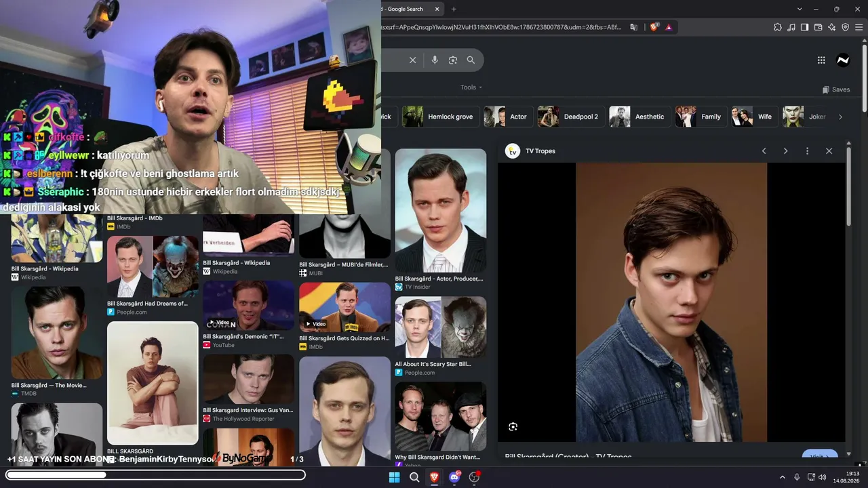This screenshot has height=488, width=868.
Task: Open the Saves collection link
Action: (836, 89)
